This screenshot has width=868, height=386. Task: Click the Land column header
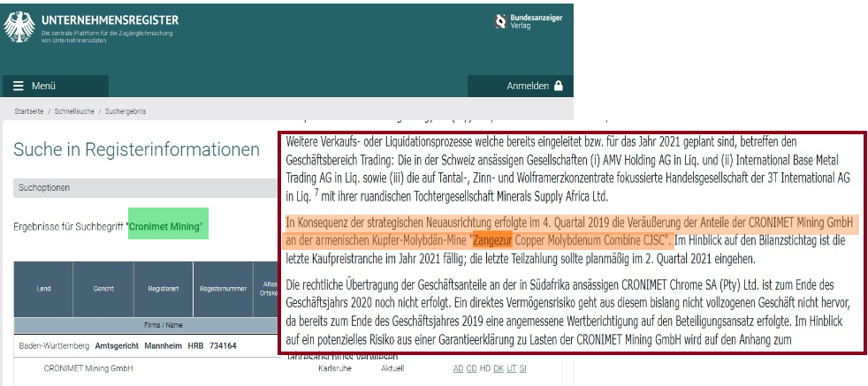point(43,289)
